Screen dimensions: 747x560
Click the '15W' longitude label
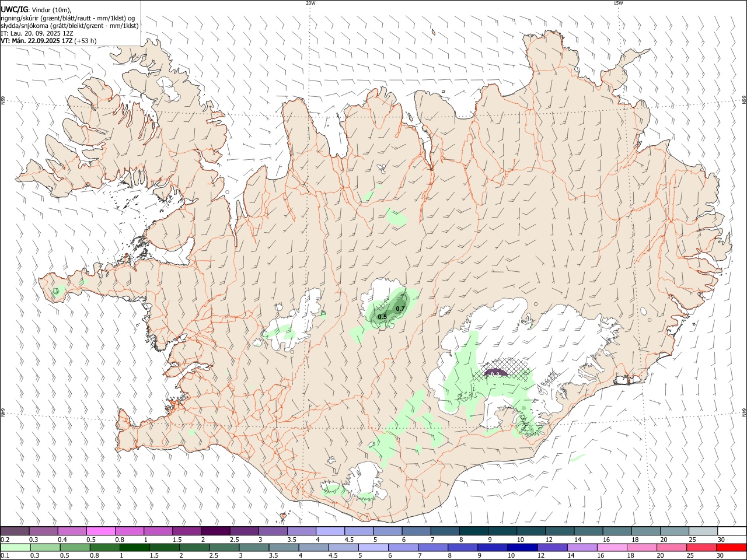[618, 3]
